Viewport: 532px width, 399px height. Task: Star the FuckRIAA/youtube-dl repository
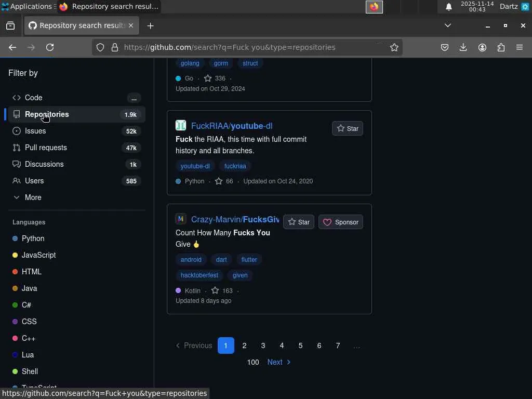(348, 129)
